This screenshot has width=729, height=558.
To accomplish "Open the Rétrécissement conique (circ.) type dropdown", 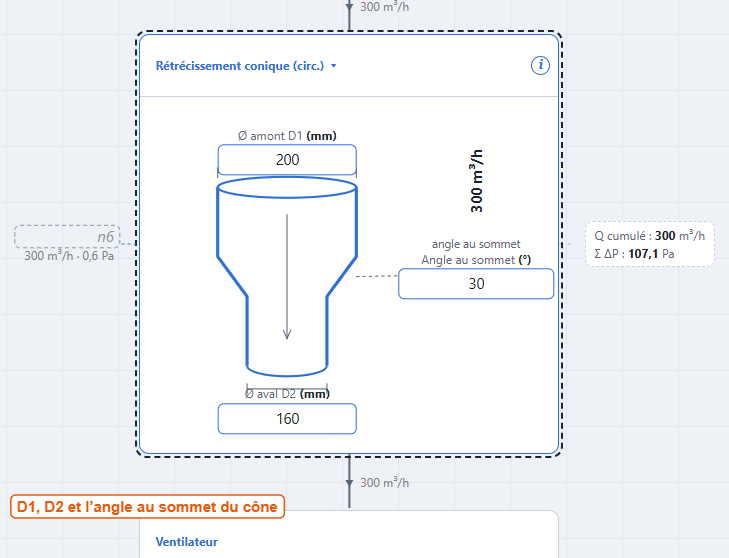I will point(245,66).
